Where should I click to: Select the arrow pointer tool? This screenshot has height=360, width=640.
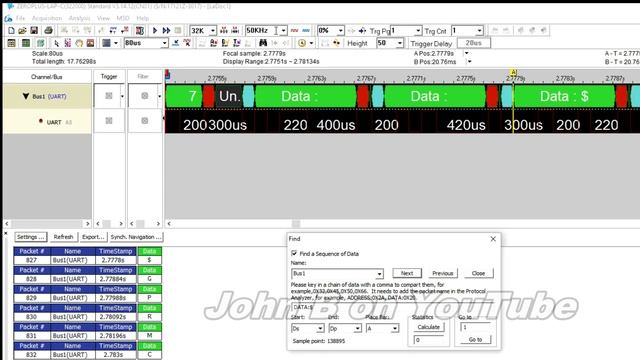[x=56, y=43]
